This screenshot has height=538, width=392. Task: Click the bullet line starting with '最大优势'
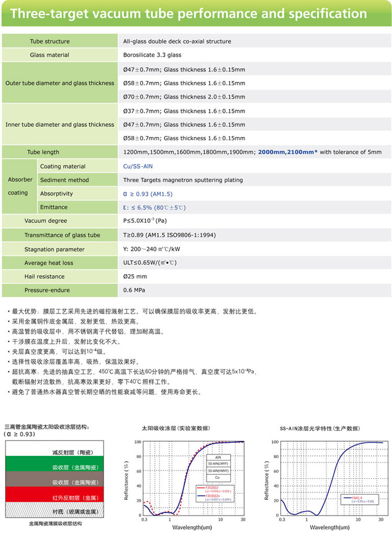tap(132, 311)
